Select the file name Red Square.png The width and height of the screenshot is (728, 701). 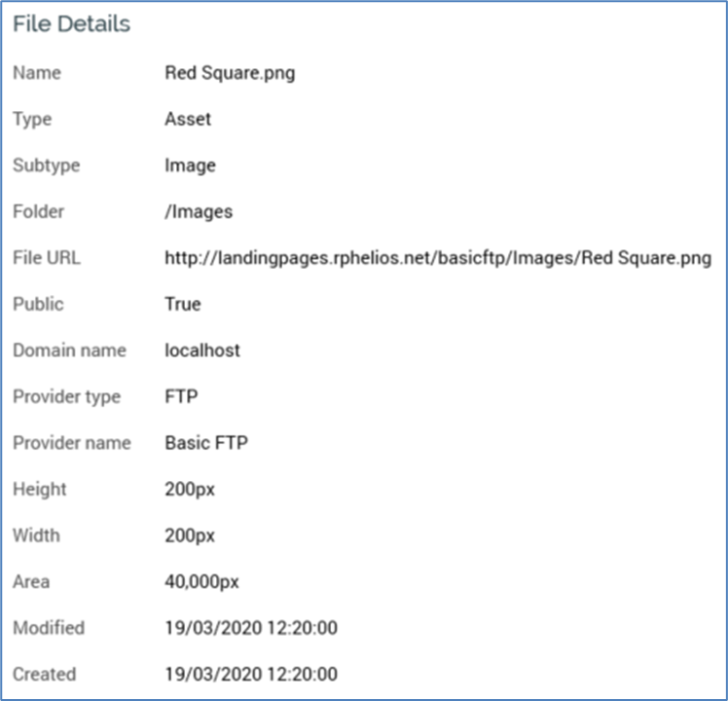point(230,73)
